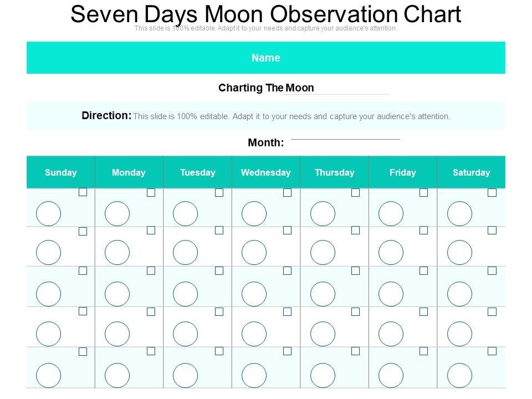Tick the checkbox in Saturday's fourth row
This screenshot has width=532, height=399.
pos(492,312)
